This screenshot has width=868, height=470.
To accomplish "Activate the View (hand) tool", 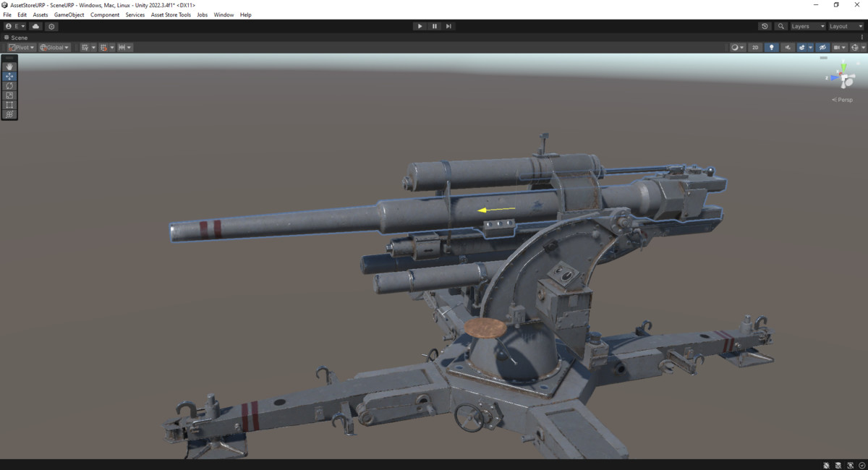I will pyautogui.click(x=9, y=67).
